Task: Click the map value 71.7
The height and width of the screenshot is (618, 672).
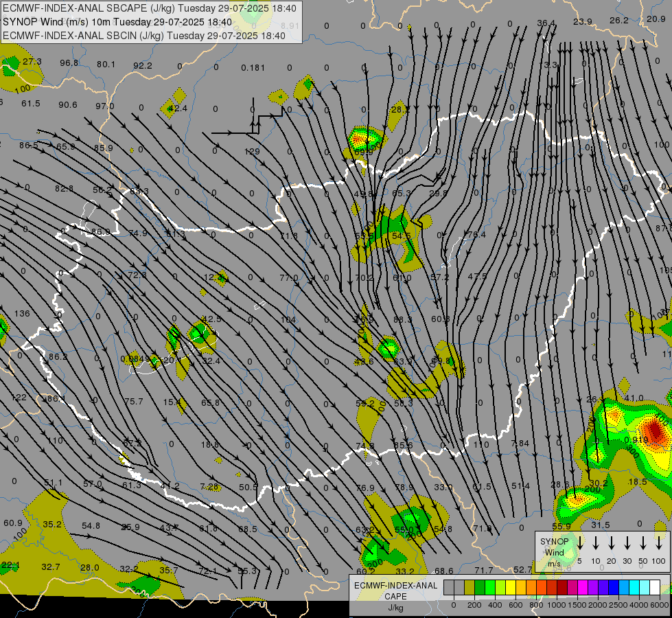Action: click(484, 571)
